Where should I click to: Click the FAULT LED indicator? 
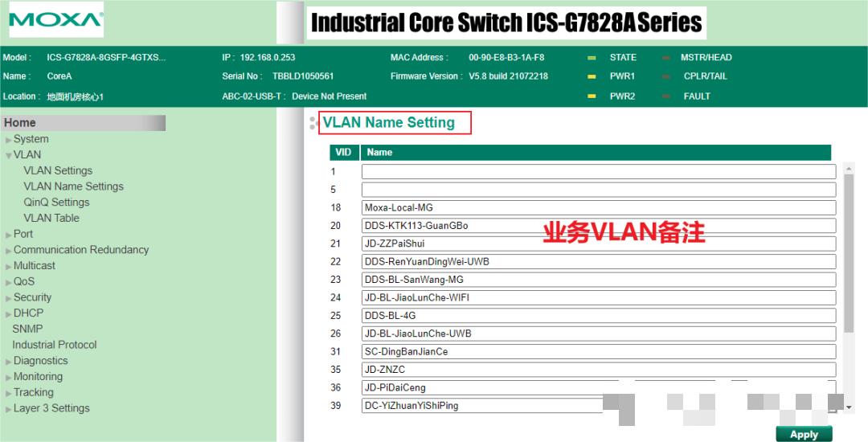(666, 96)
